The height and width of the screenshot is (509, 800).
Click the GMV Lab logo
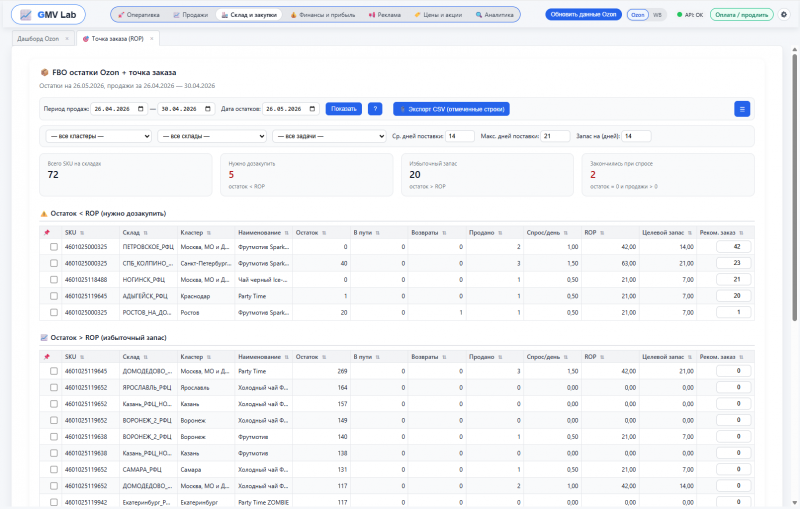point(48,15)
